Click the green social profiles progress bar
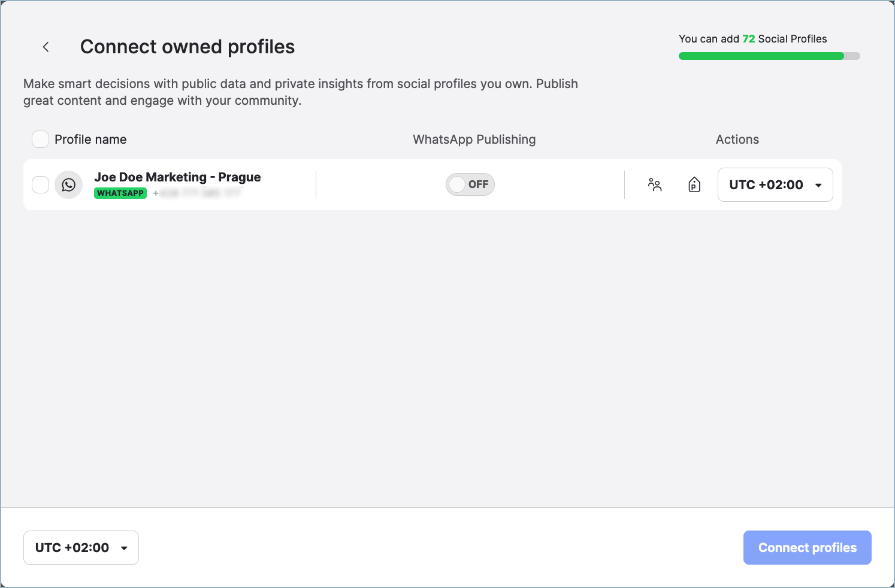895x588 pixels. pos(761,56)
